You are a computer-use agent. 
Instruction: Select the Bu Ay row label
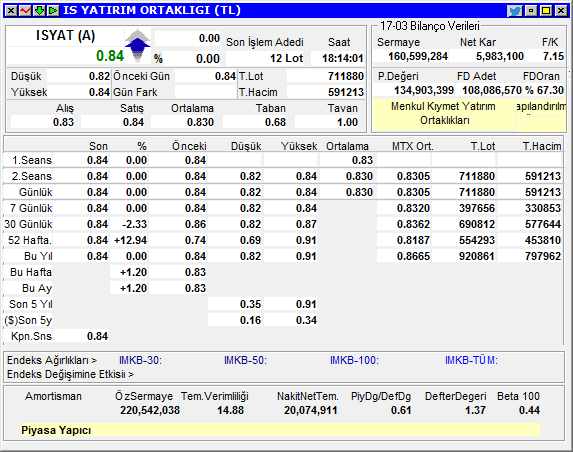click(37, 289)
